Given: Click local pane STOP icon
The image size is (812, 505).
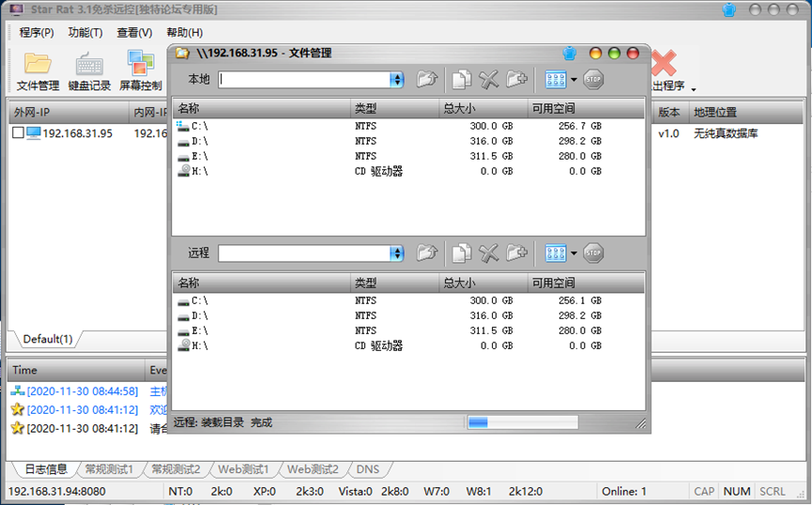Looking at the screenshot, I should (593, 79).
